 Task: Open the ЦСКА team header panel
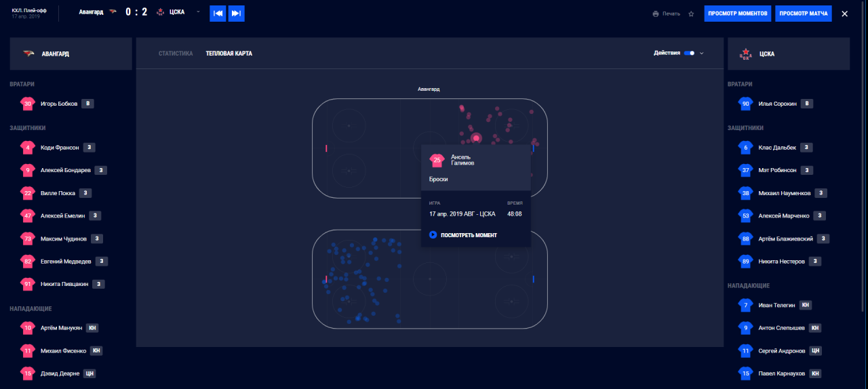[x=789, y=54]
